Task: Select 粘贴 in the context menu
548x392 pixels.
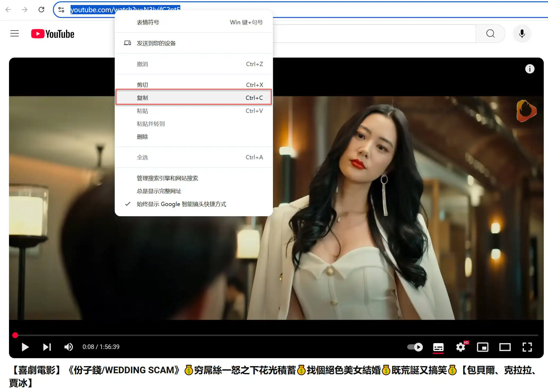Action: [194, 111]
